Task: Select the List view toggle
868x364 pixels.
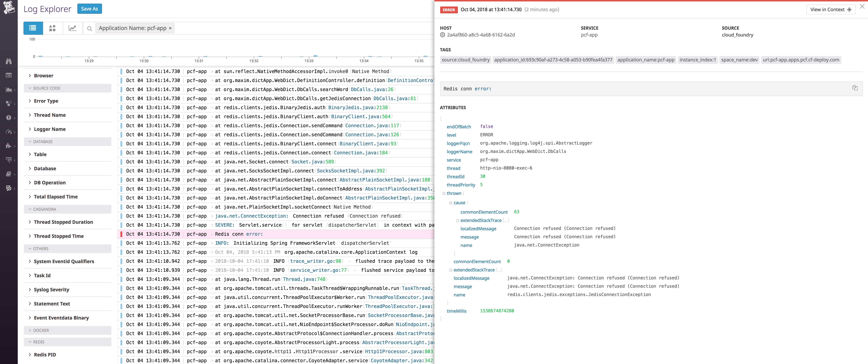Action: click(33, 28)
